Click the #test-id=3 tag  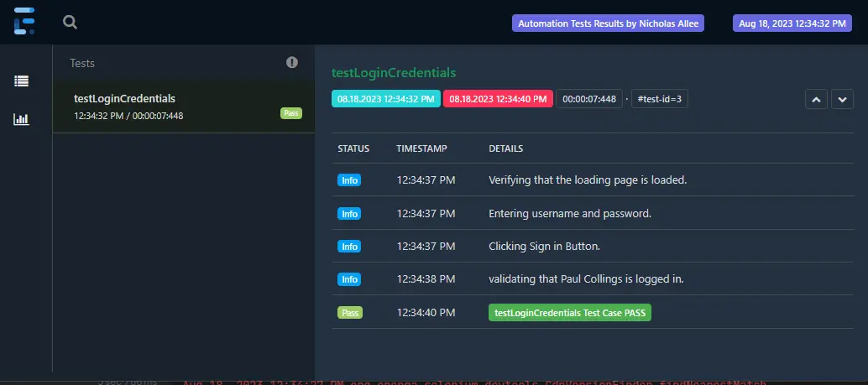(659, 99)
